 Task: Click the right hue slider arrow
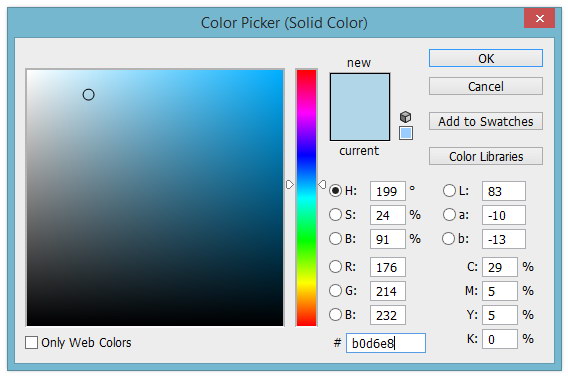coord(322,184)
